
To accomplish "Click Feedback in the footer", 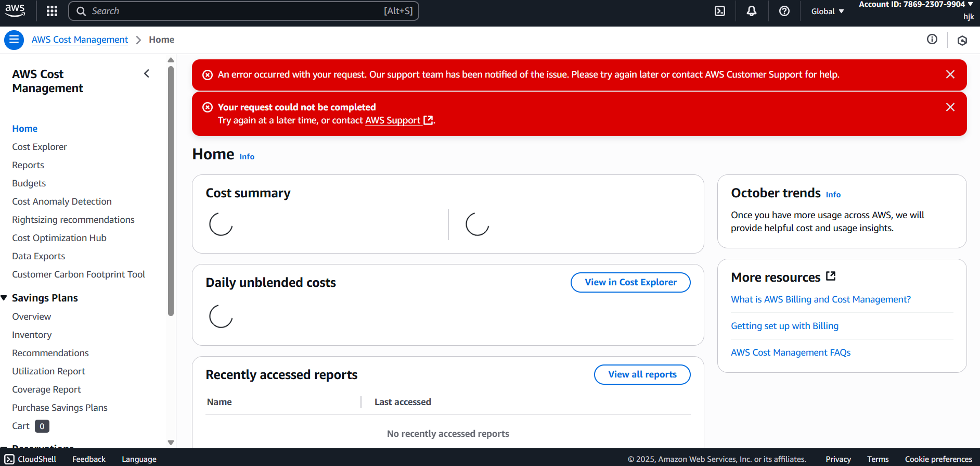I will click(x=89, y=459).
